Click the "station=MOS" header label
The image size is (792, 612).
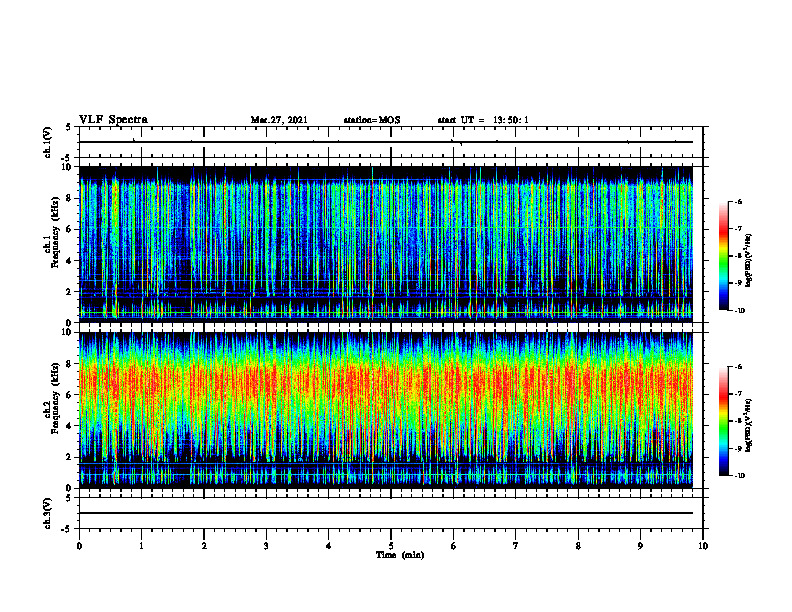coord(372,120)
